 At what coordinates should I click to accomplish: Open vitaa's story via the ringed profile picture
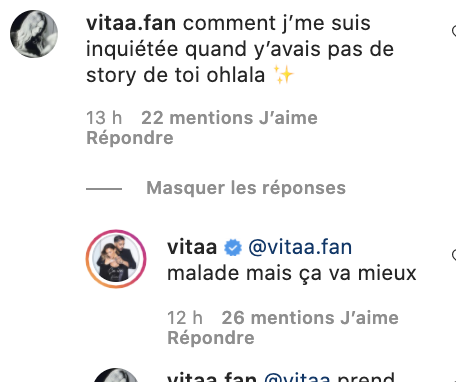pos(116,259)
